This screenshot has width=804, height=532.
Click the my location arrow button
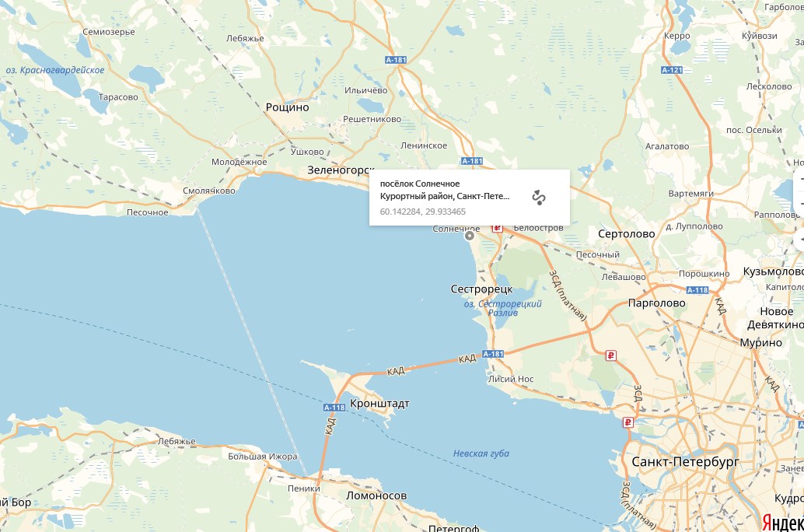pos(800,240)
